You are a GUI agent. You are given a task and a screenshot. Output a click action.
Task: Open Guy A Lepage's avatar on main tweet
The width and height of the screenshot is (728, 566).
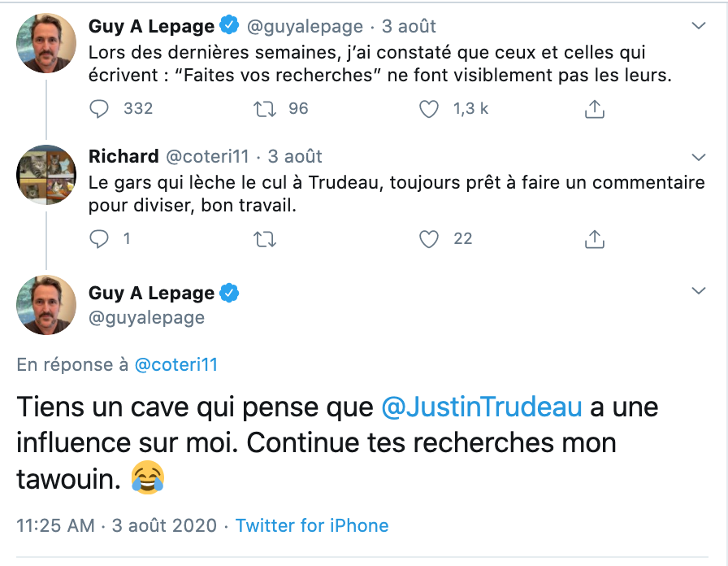pos(46,305)
